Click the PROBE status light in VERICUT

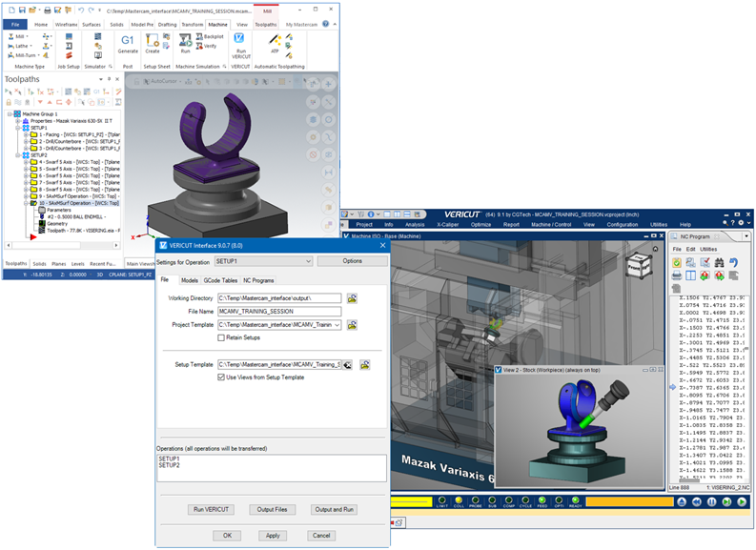coord(476,499)
